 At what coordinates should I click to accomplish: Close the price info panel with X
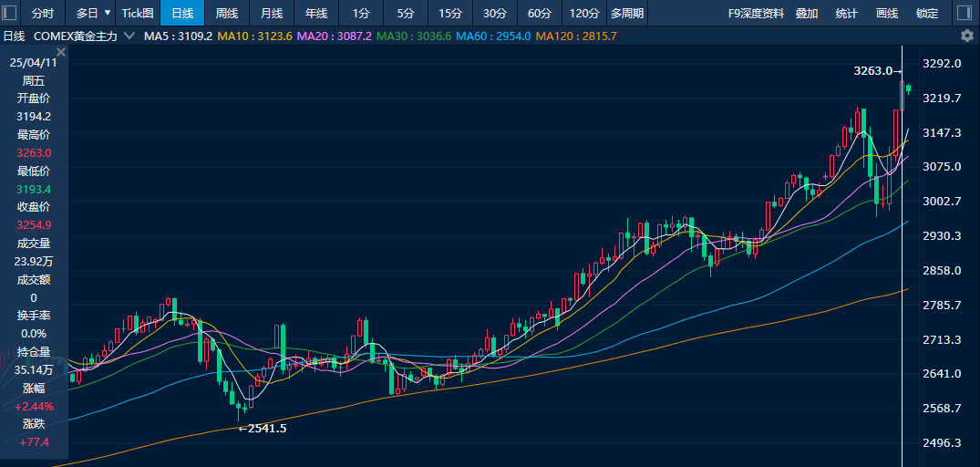(x=61, y=53)
